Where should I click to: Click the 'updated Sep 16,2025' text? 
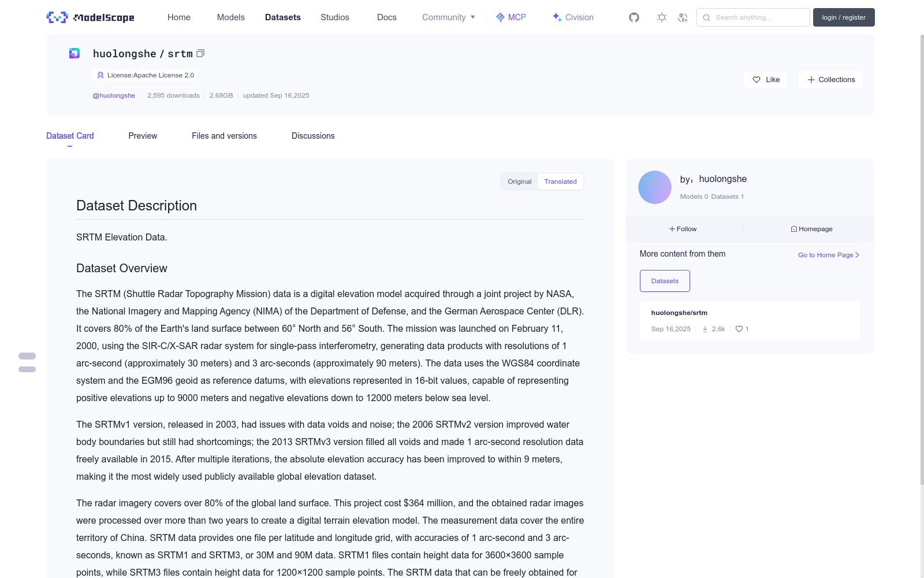coord(276,95)
